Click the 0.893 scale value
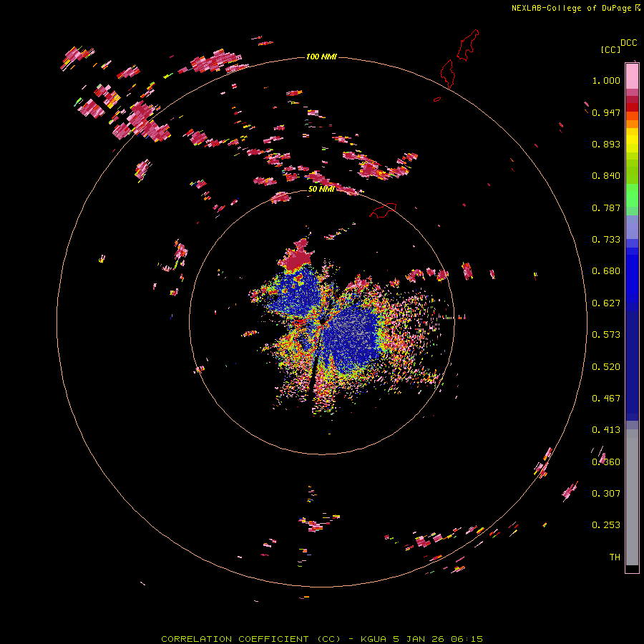The width and height of the screenshot is (644, 644). click(x=606, y=144)
